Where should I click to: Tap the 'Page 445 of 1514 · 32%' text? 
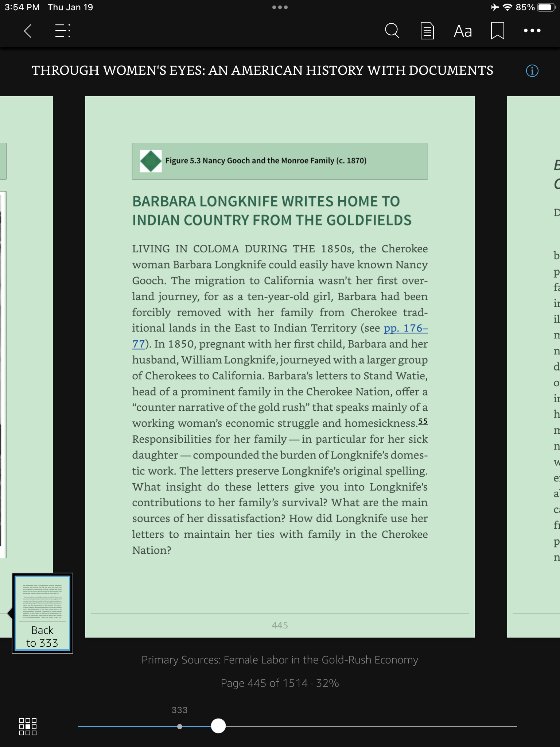pos(280,683)
